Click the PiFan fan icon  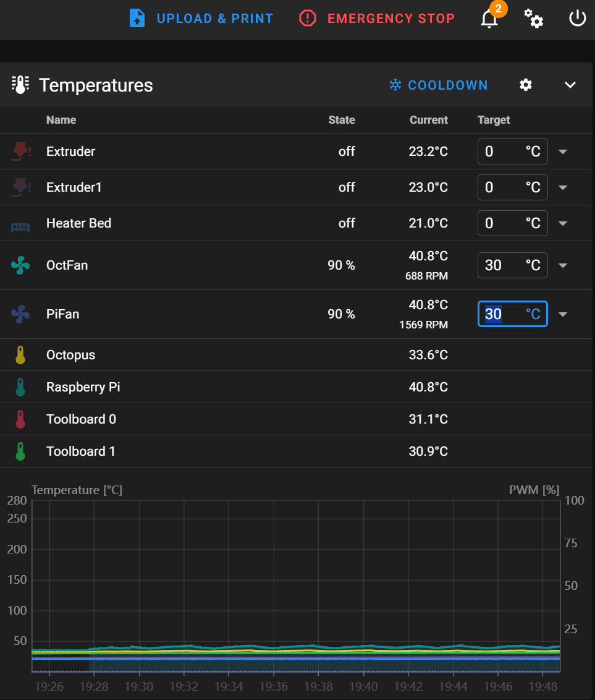(20, 314)
